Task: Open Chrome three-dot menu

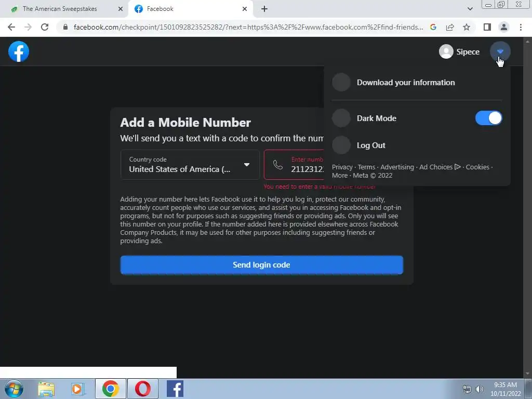Action: (x=521, y=27)
